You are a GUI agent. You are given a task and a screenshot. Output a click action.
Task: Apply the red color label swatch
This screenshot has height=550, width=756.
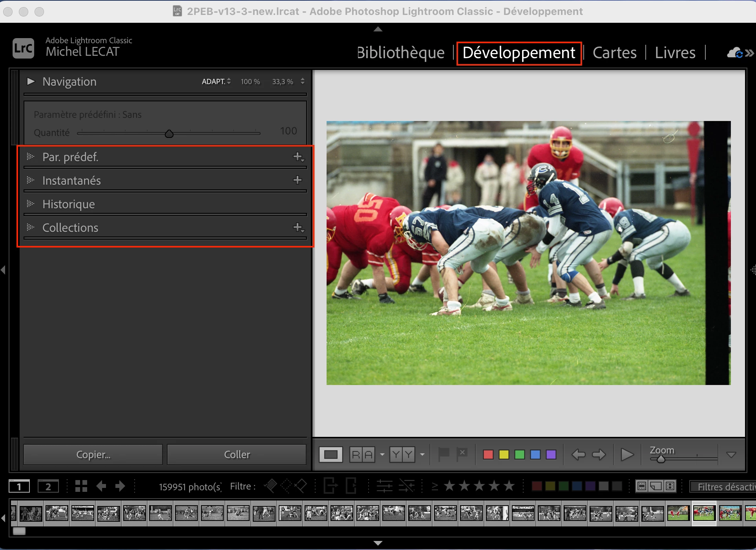[488, 455]
